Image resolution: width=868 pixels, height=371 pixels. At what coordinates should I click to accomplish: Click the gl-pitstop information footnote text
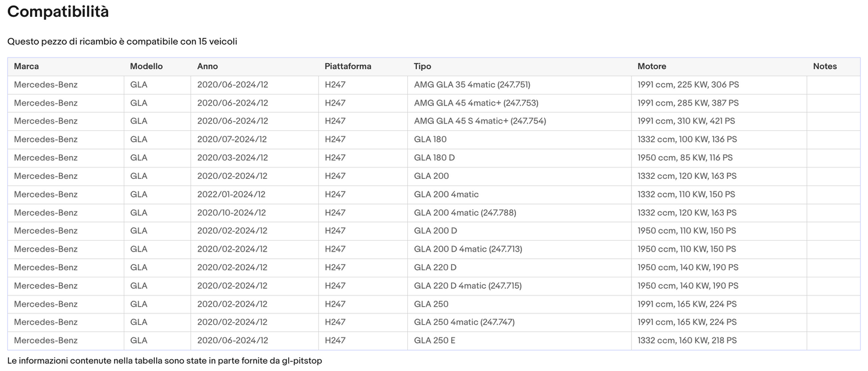pyautogui.click(x=165, y=361)
